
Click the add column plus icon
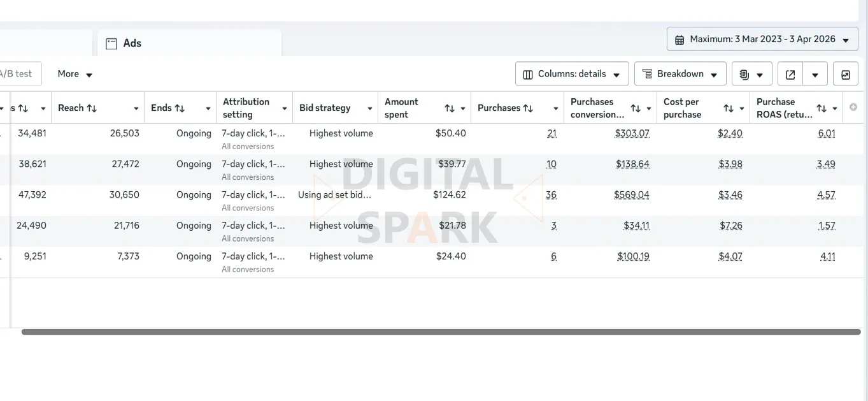coord(853,107)
